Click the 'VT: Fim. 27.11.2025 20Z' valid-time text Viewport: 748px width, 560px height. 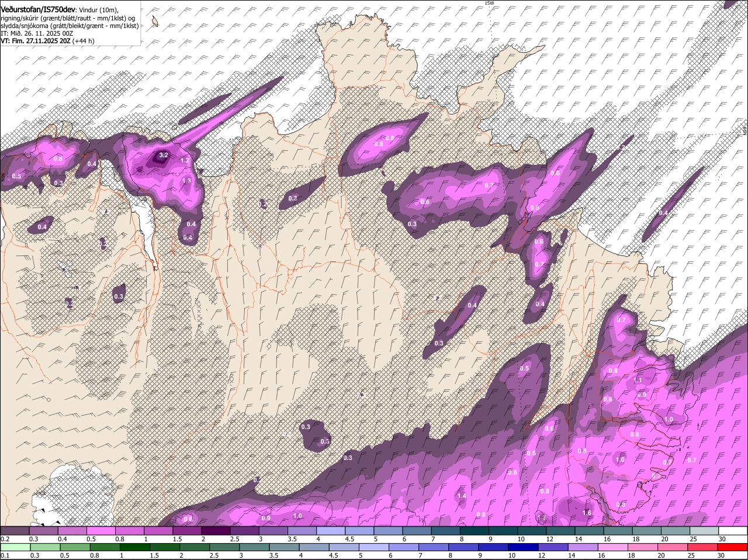pyautogui.click(x=36, y=41)
